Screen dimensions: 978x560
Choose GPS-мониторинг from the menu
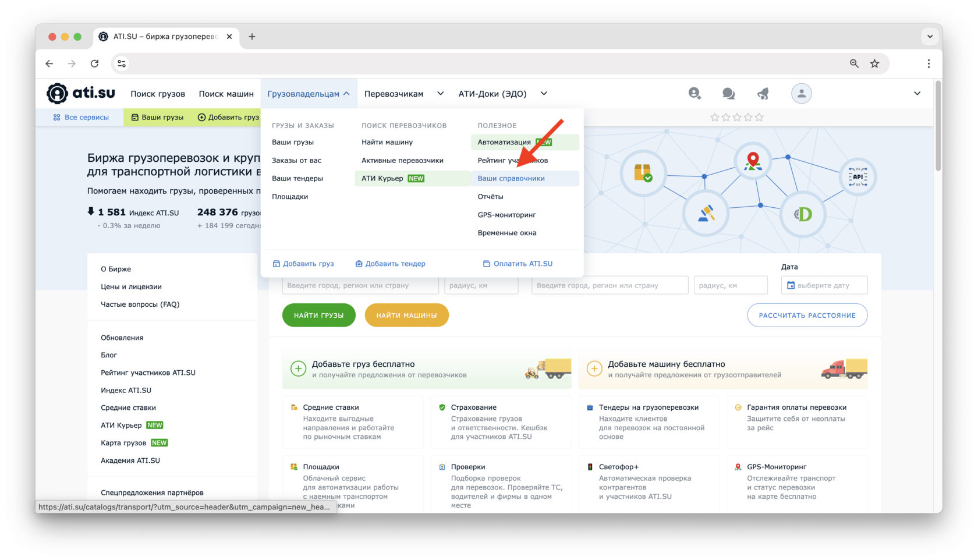coord(506,215)
